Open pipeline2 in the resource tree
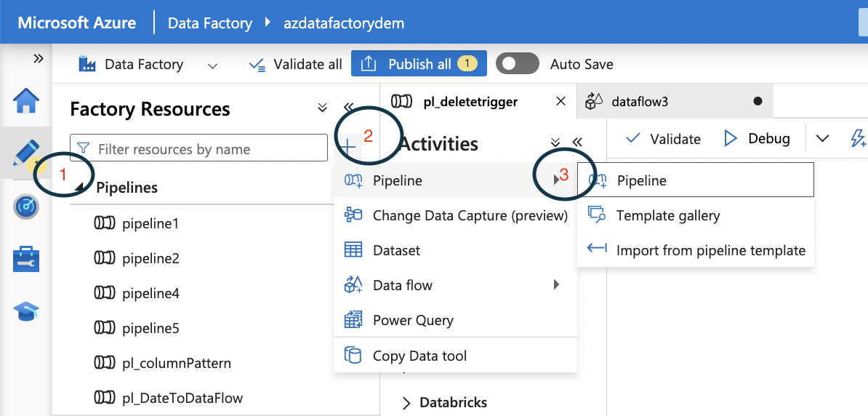 [150, 259]
